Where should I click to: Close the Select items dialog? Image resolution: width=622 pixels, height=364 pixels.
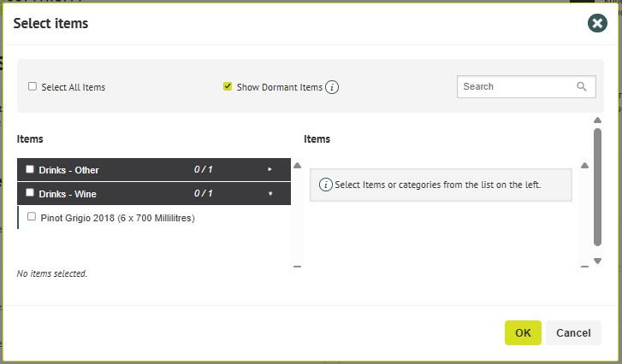(597, 23)
